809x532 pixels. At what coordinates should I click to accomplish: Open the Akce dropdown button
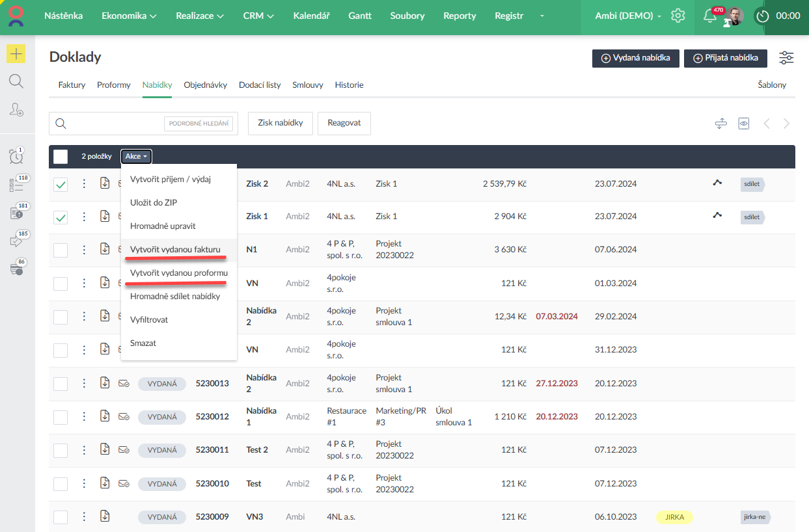(136, 156)
